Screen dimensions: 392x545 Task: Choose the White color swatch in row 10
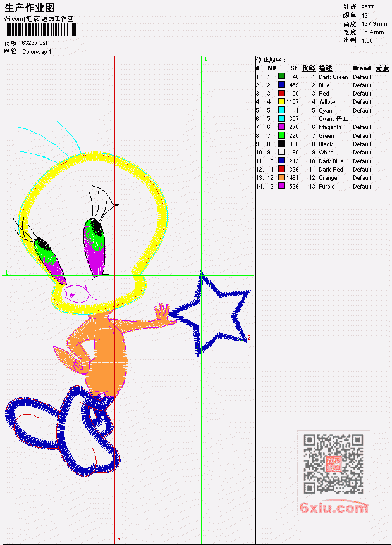click(x=281, y=153)
